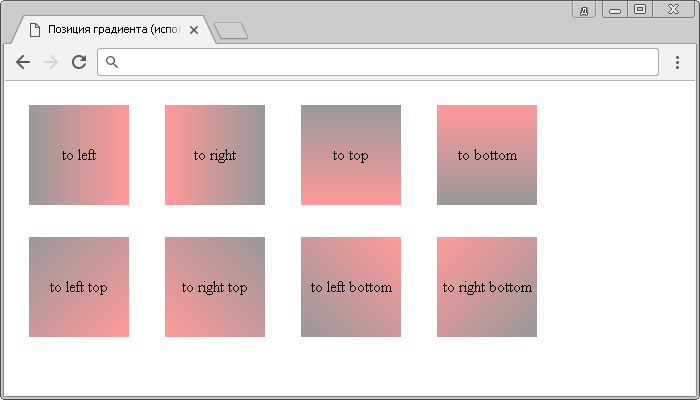Screen dimensions: 700x400
Task: Select the 'to left bottom' gradient square
Action: coord(351,287)
